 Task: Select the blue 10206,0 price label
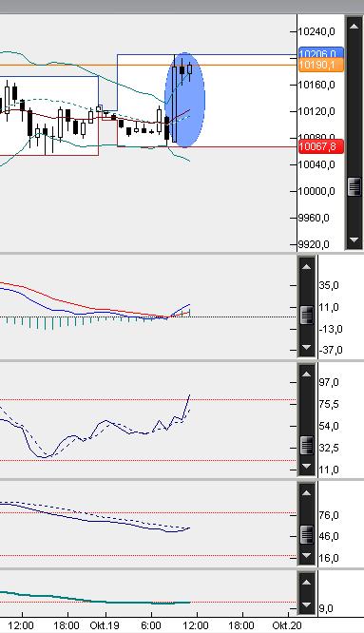321,53
